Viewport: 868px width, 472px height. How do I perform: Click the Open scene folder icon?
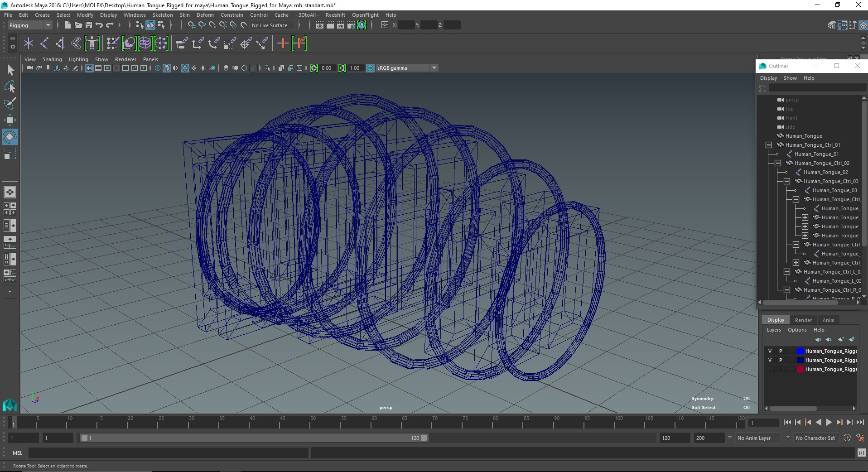(78, 25)
